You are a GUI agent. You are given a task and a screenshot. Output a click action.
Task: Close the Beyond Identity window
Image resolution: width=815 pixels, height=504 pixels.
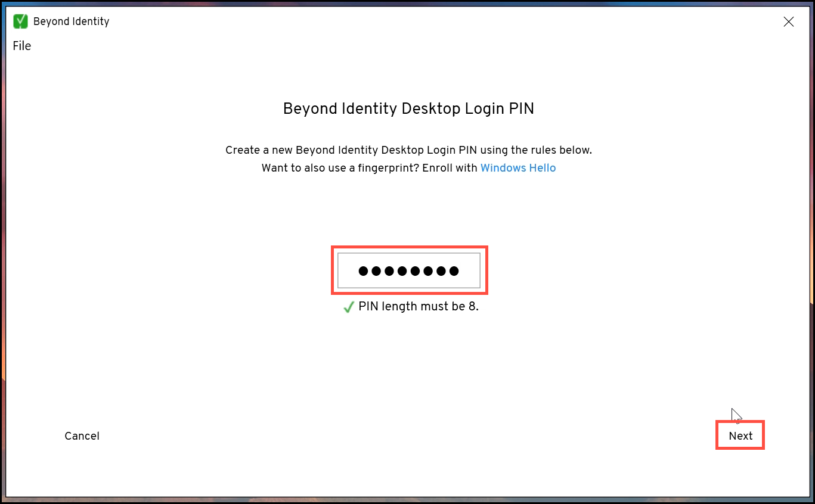pos(788,22)
